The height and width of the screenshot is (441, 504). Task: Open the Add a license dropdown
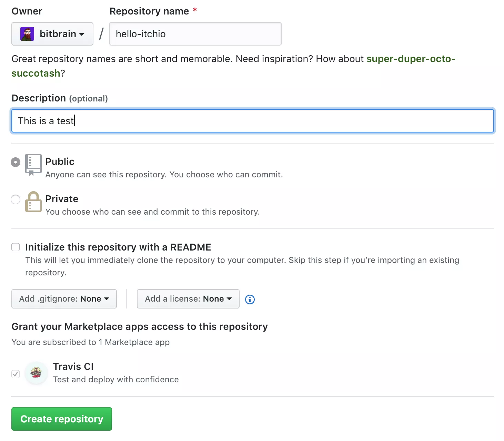[188, 299]
